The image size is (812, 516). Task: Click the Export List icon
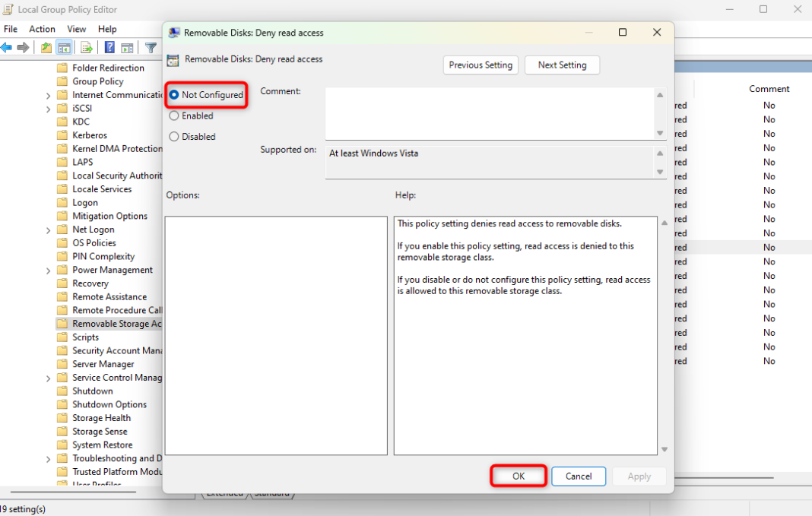pyautogui.click(x=85, y=47)
